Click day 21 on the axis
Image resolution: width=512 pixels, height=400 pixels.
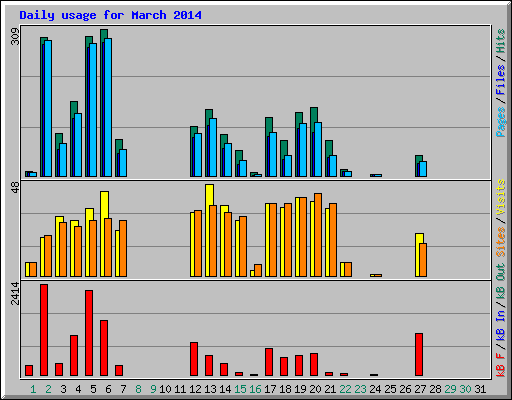[x=330, y=389]
